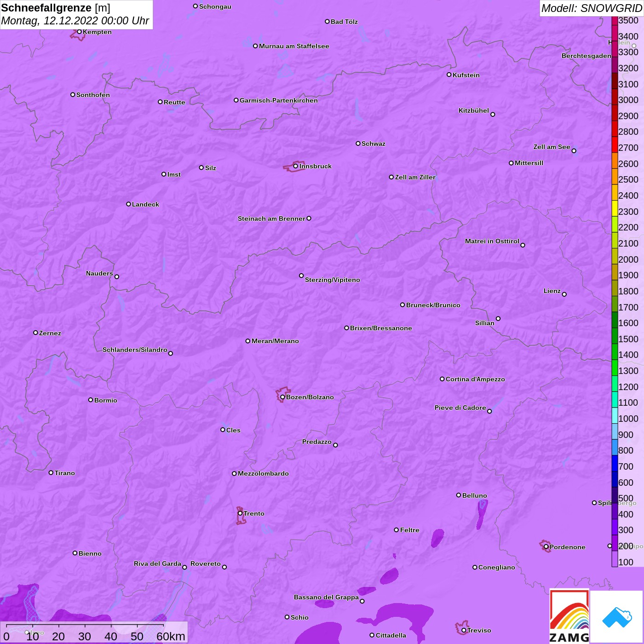644x644 pixels.
Task: Click the Conegliano marker dot
Action: (475, 567)
